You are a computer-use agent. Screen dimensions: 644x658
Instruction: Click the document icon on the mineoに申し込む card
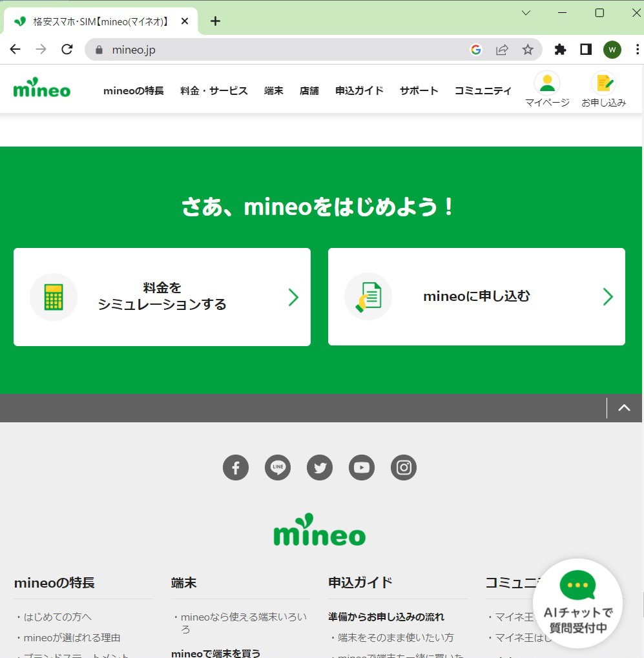coord(368,296)
